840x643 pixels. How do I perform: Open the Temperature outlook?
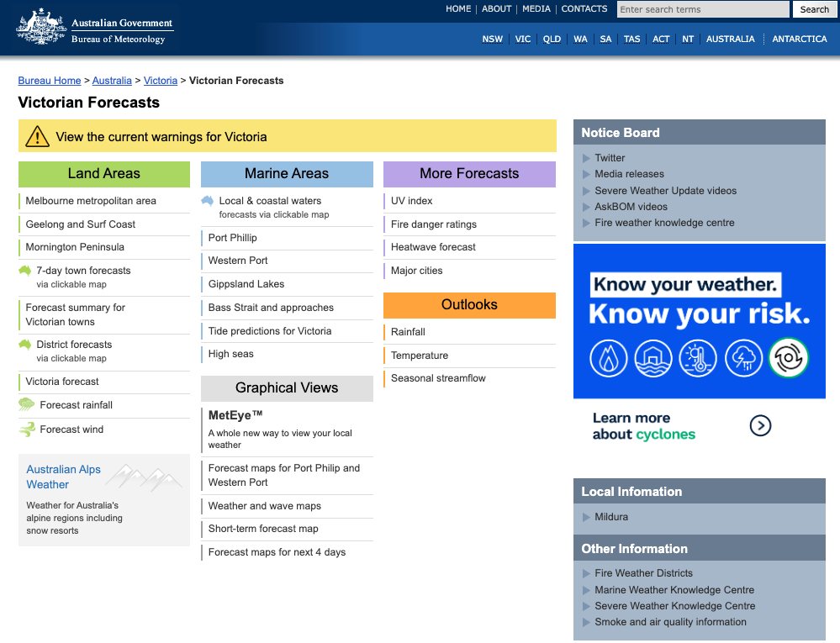pos(420,356)
